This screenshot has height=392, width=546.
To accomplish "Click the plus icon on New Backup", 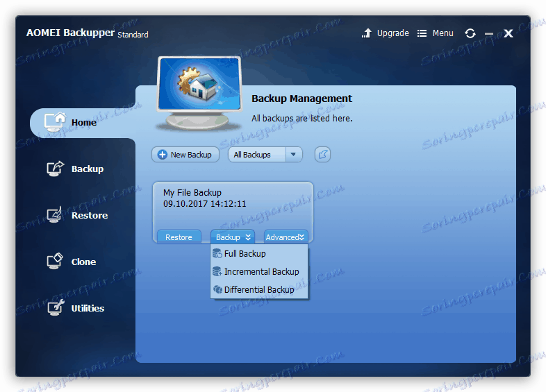I will [163, 155].
